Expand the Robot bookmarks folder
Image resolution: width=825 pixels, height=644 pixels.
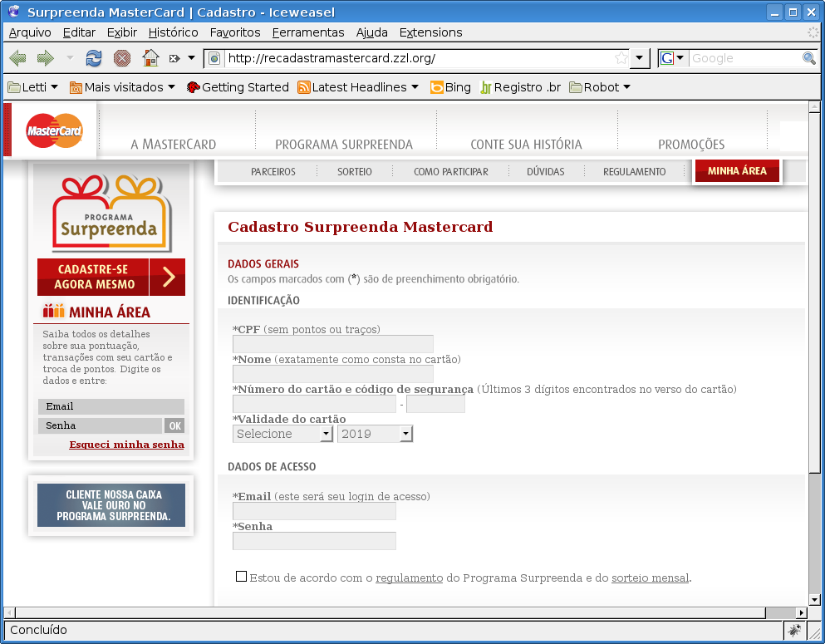pos(600,87)
